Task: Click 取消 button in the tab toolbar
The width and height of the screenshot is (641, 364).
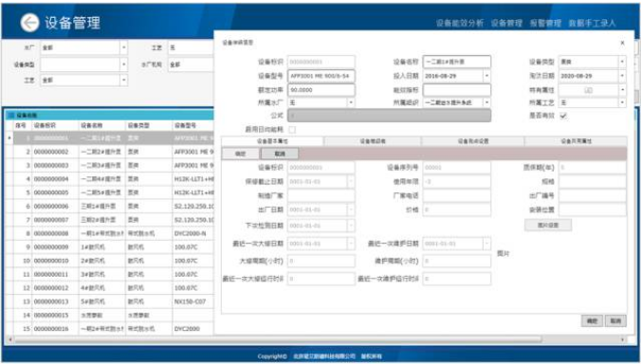Action: [280, 154]
